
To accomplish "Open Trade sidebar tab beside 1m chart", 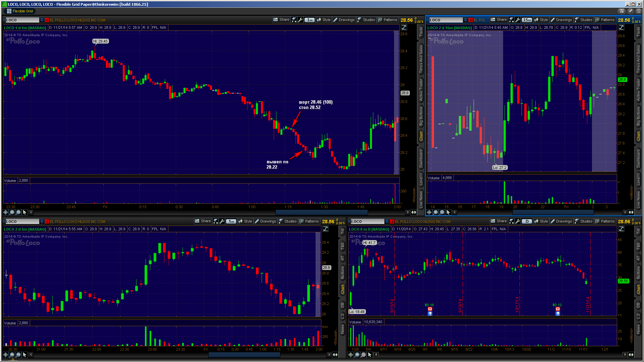I will click(x=421, y=32).
